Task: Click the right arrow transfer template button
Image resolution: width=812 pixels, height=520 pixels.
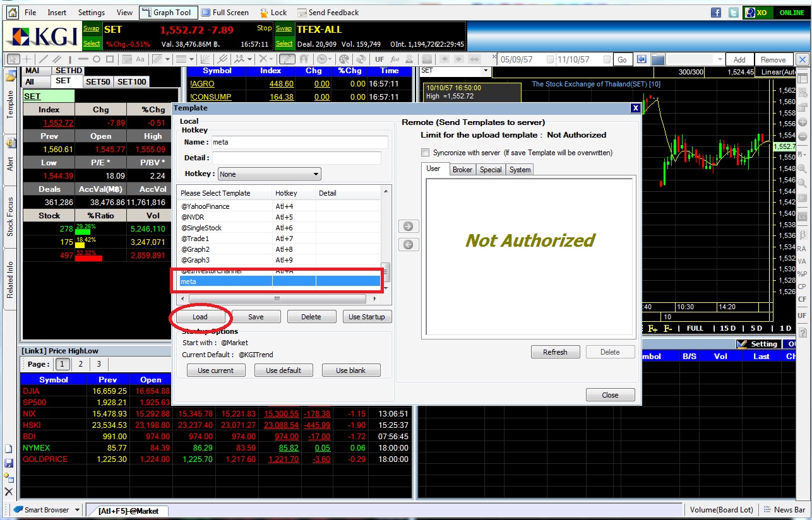Action: pyautogui.click(x=408, y=226)
